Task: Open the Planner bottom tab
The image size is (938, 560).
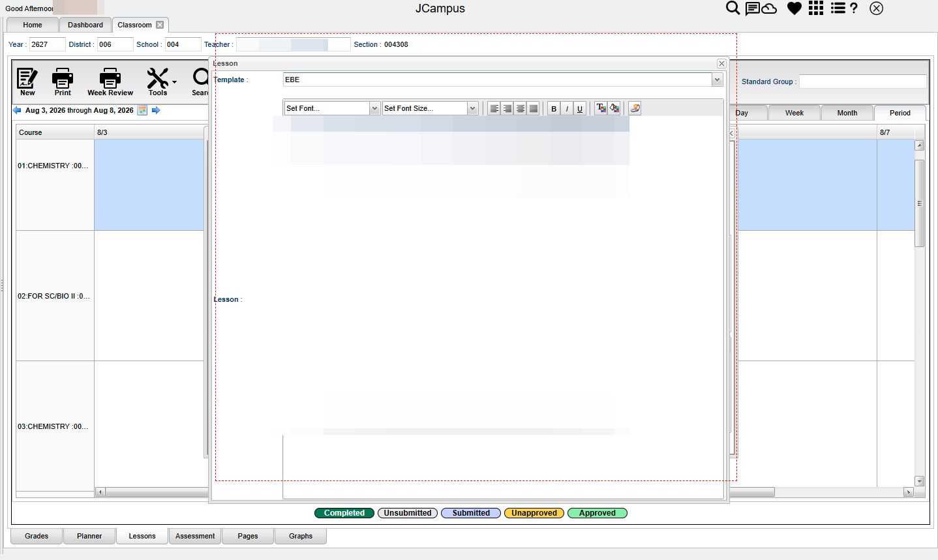Action: (x=89, y=536)
